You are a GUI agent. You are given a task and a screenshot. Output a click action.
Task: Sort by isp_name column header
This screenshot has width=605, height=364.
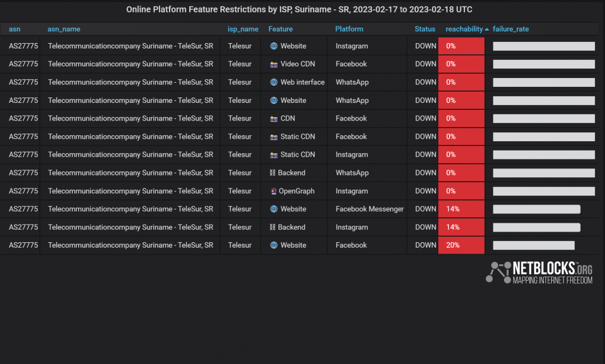[x=243, y=29]
